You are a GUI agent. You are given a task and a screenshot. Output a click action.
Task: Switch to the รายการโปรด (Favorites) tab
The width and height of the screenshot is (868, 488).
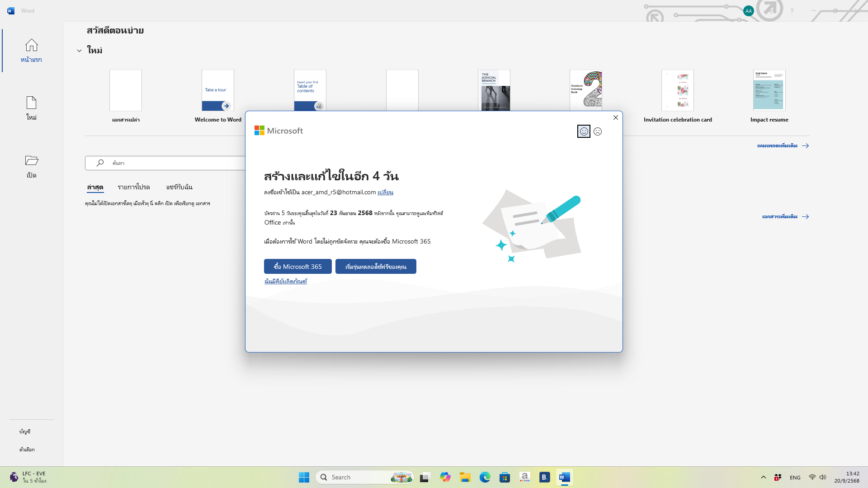tap(134, 187)
